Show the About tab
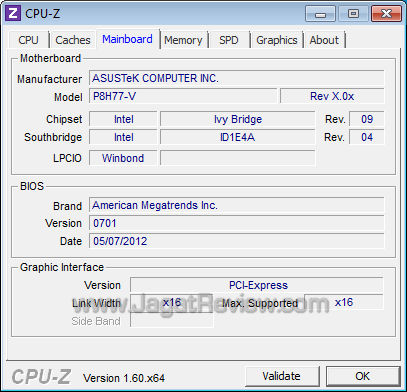 [x=324, y=40]
